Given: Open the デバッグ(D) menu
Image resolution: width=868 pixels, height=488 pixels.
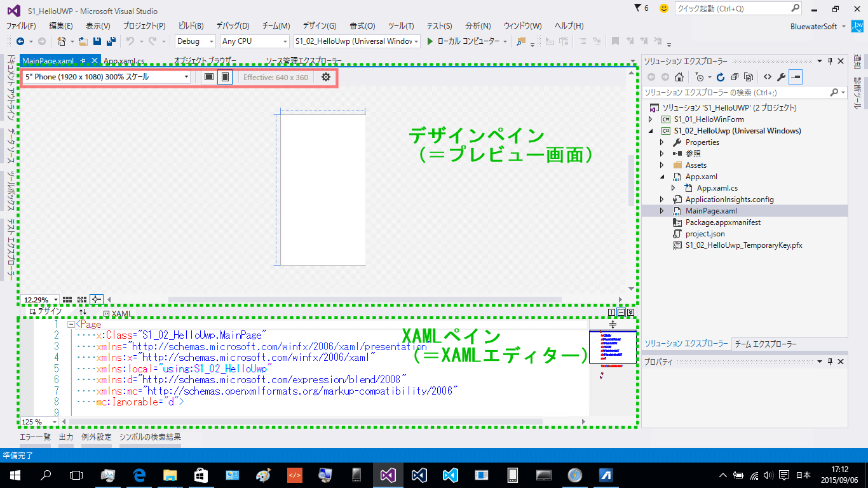Looking at the screenshot, I should click(x=233, y=26).
